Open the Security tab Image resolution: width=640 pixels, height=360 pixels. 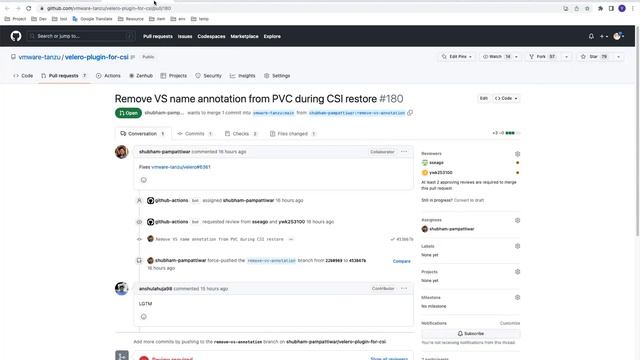(208, 76)
